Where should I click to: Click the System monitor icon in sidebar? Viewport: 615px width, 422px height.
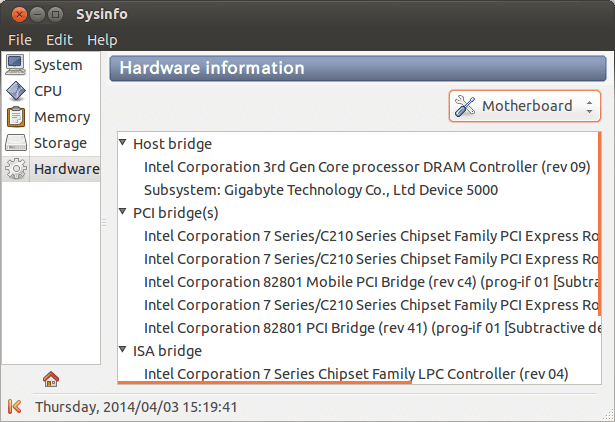coord(15,65)
